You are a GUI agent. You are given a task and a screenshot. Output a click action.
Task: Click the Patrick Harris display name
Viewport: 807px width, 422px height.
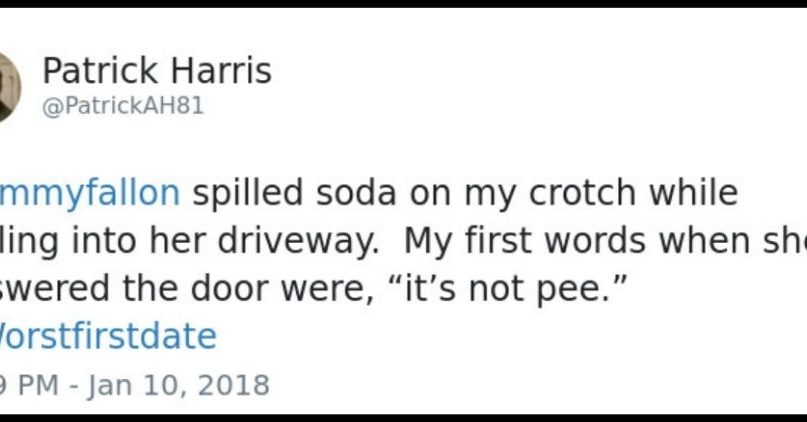coord(157,71)
